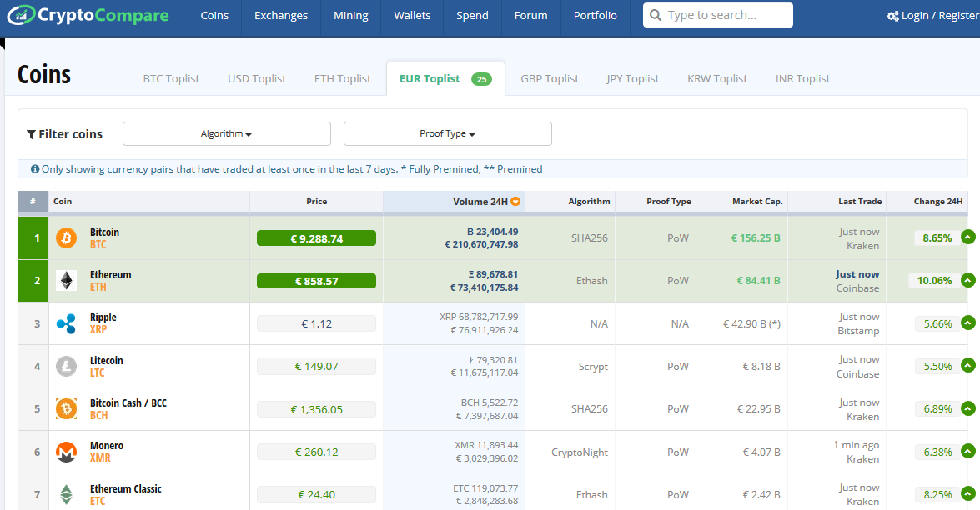Sort table by Market Cap. column header
980x510 pixels.
coord(741,202)
